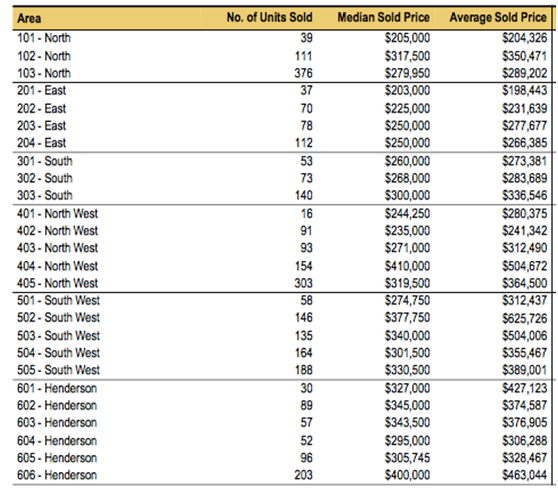Select the No. of Units Sold header
The height and width of the screenshot is (488, 558).
pyautogui.click(x=269, y=17)
